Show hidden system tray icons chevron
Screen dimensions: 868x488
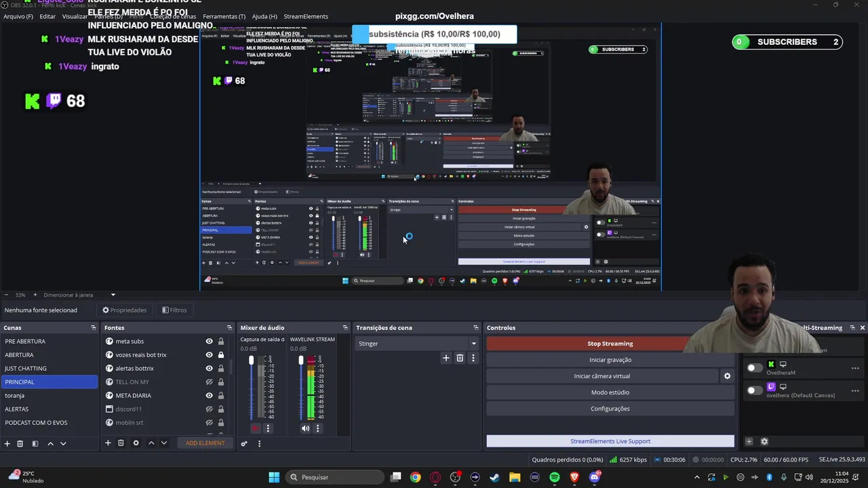point(696,477)
